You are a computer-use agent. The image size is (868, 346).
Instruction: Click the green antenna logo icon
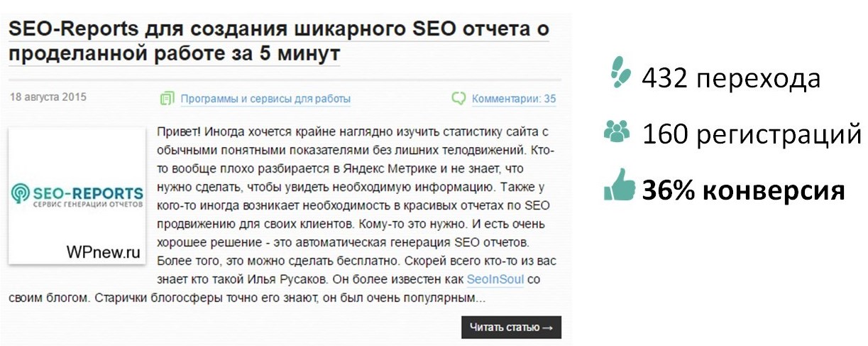point(21,193)
